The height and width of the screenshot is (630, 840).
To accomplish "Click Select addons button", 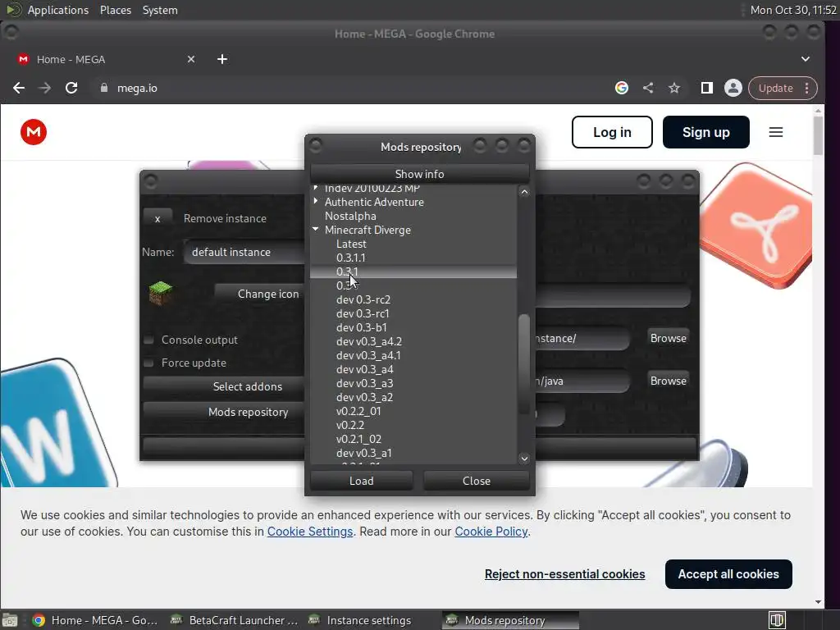I will point(224,386).
